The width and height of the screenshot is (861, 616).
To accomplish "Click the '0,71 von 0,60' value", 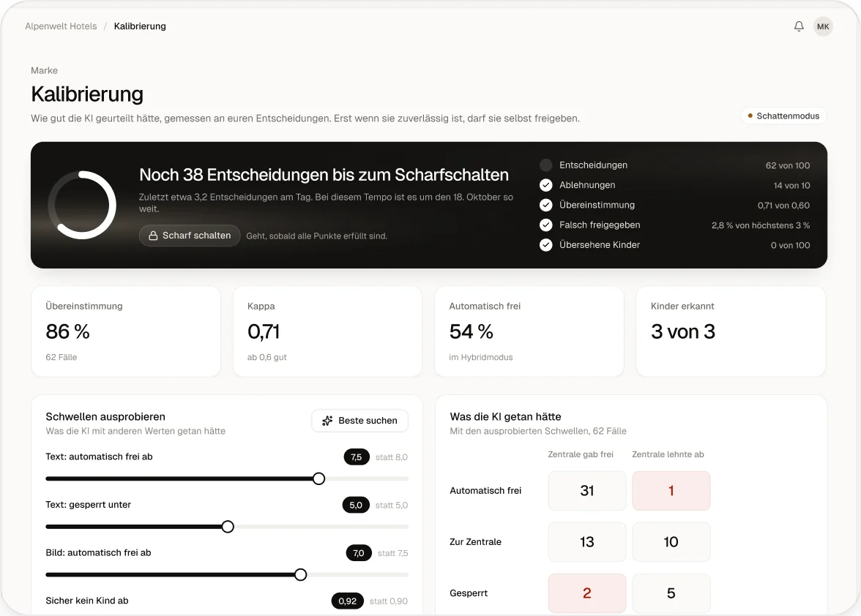I will tap(783, 205).
